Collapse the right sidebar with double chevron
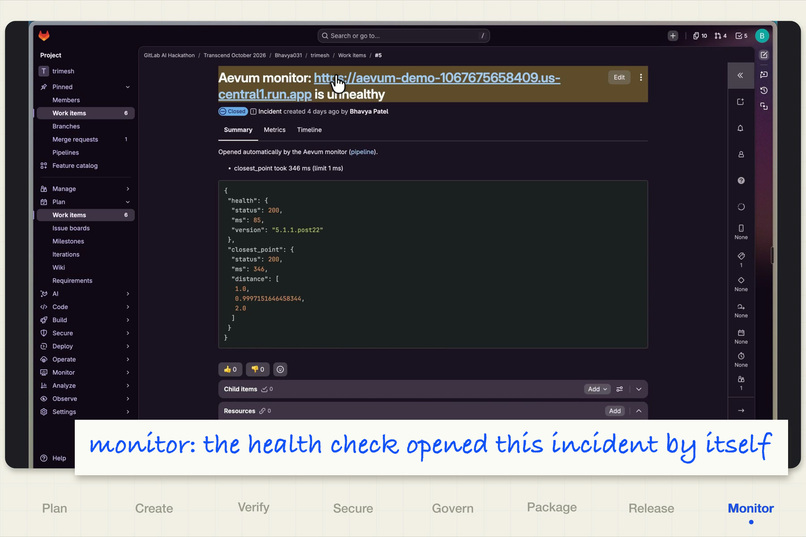This screenshot has width=806, height=537. pos(740,76)
